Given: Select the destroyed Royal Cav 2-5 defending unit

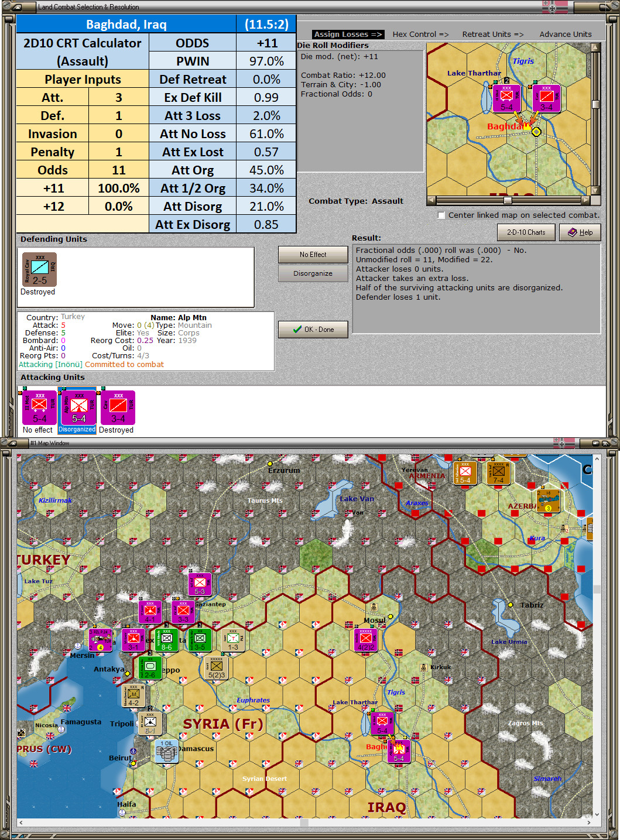Looking at the screenshot, I should 39,269.
